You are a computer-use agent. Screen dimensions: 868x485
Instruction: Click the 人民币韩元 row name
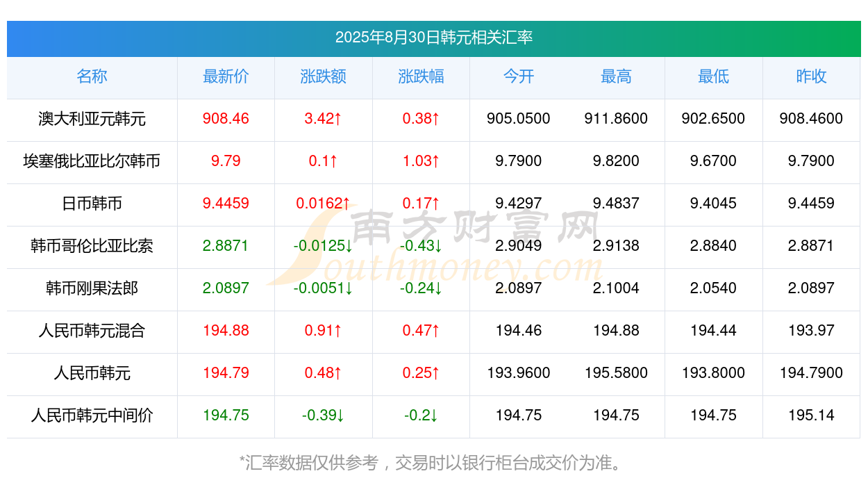click(92, 373)
